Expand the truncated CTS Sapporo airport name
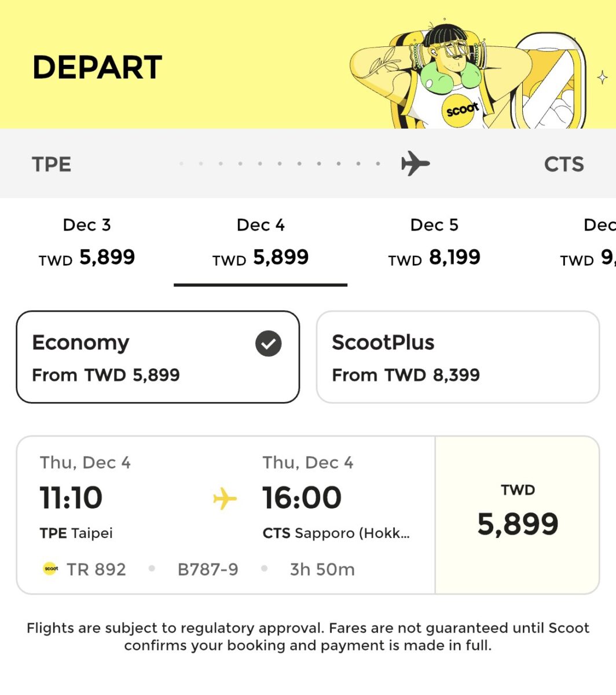Screen dimensions: 616x695 (336, 533)
